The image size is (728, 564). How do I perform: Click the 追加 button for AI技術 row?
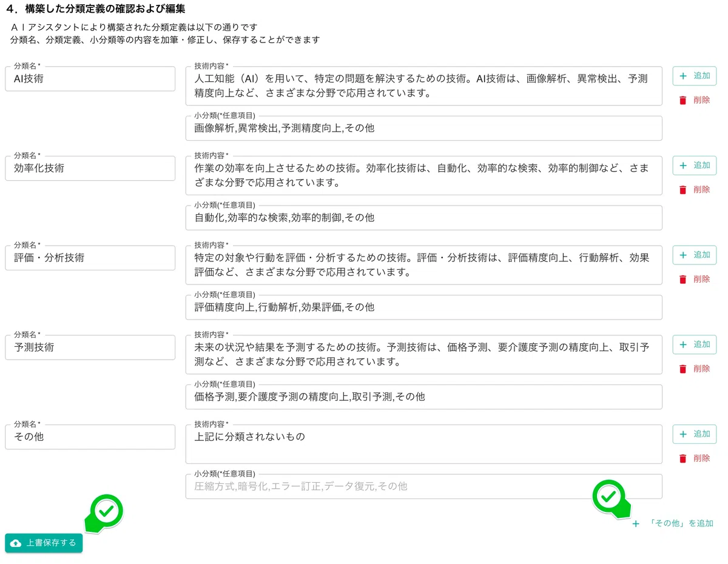(694, 76)
